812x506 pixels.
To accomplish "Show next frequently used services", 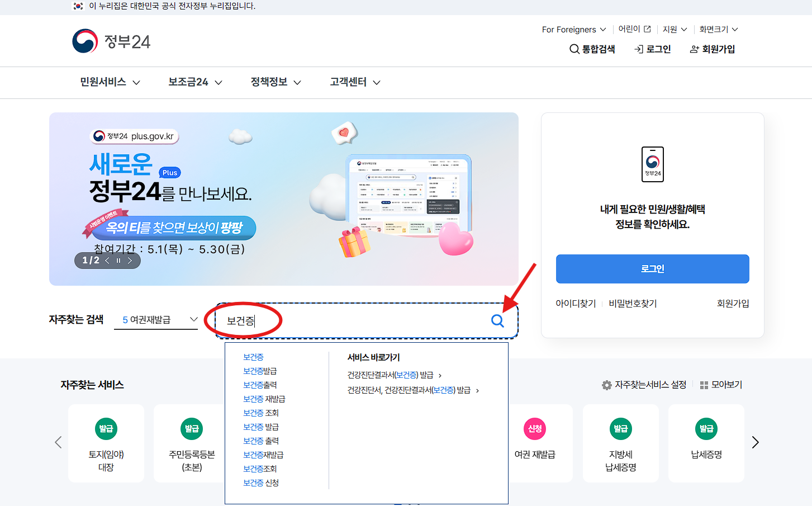I will (755, 442).
